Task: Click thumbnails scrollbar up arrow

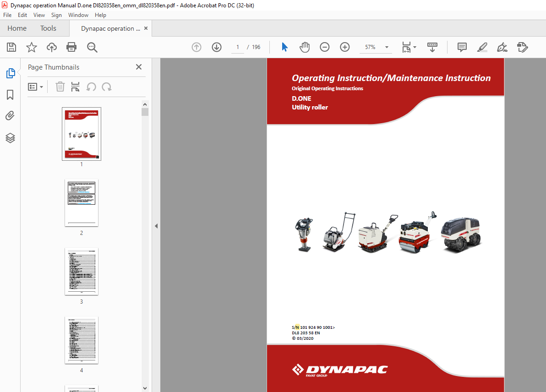Action: (145, 104)
